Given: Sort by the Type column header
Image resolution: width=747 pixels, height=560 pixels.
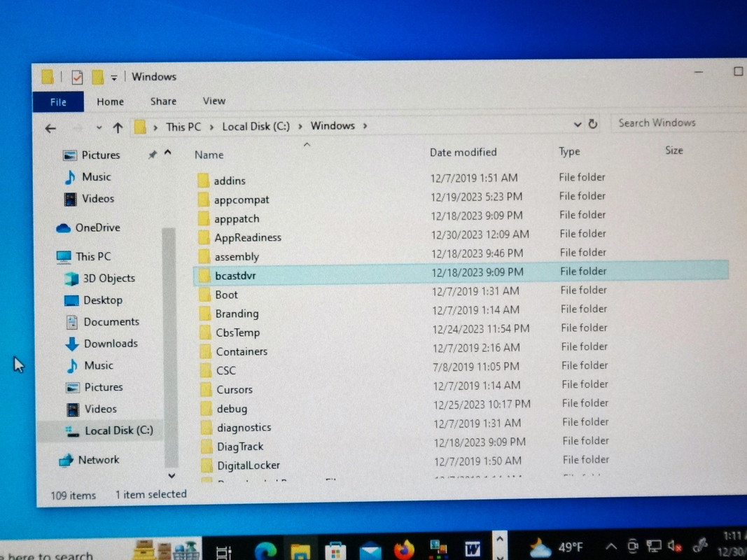Looking at the screenshot, I should coord(569,152).
